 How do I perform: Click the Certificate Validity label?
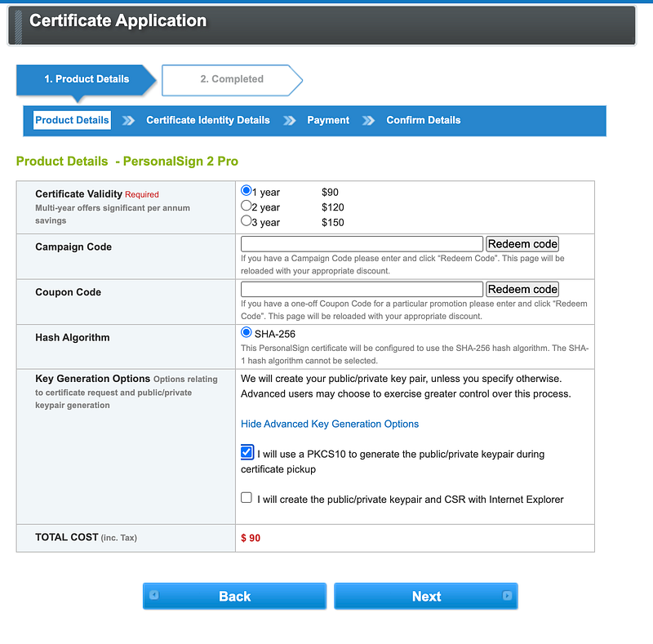(78, 194)
